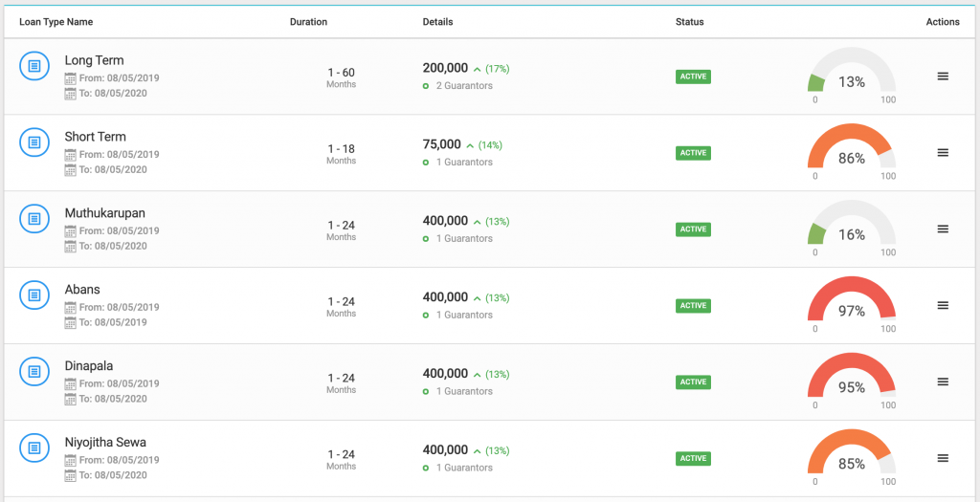Viewport: 980px width, 502px height.
Task: Click the 2 Guarantors text for Long Term
Action: tap(464, 85)
